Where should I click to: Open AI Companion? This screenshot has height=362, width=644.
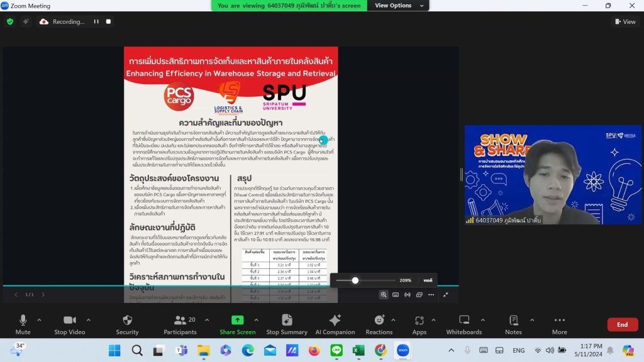[x=335, y=324]
